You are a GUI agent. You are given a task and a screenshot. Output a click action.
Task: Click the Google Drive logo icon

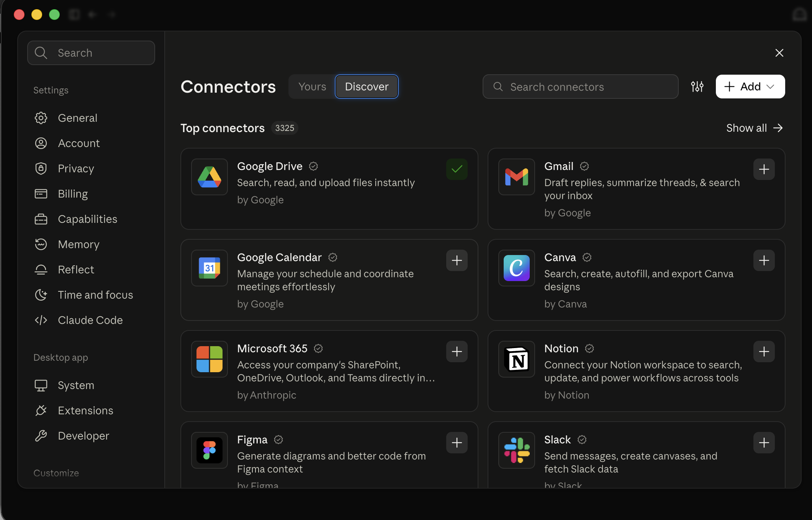[x=210, y=177]
